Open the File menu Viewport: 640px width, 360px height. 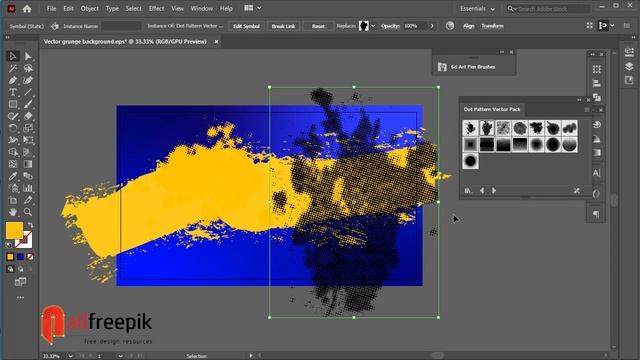(x=51, y=9)
